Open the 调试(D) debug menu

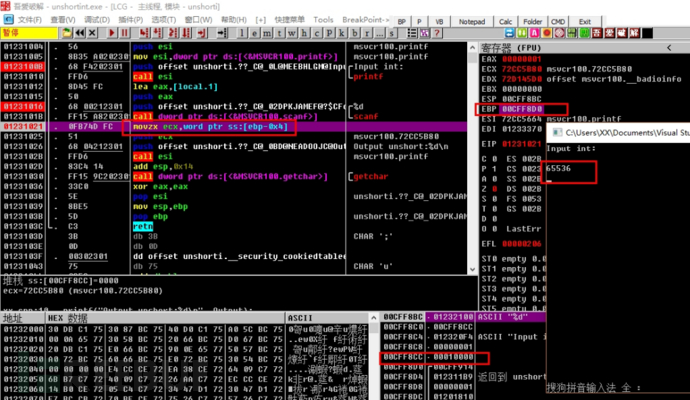tap(97, 20)
